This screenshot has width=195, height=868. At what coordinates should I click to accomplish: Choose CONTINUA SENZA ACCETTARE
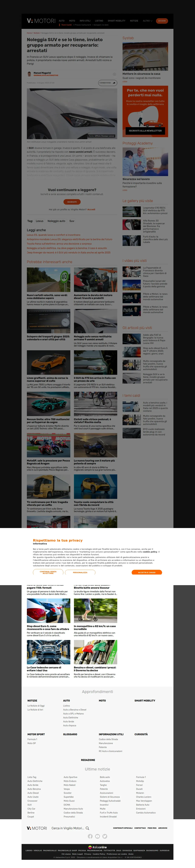pos(48,572)
